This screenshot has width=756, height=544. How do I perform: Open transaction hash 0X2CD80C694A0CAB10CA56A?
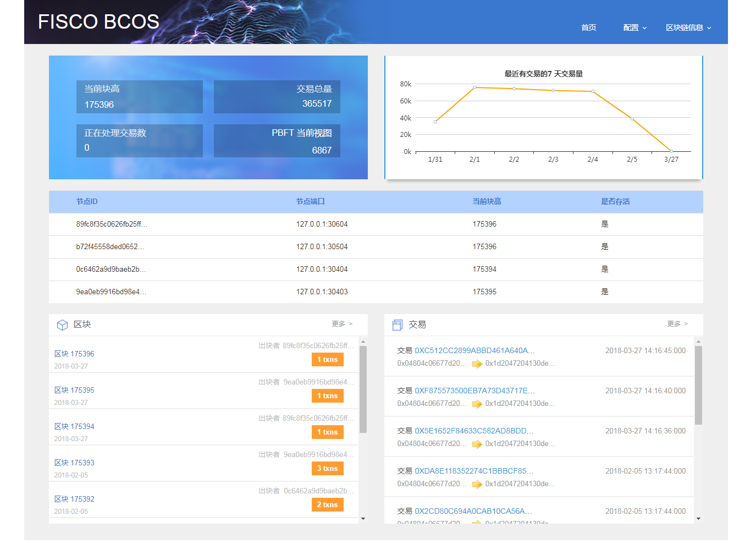click(473, 511)
